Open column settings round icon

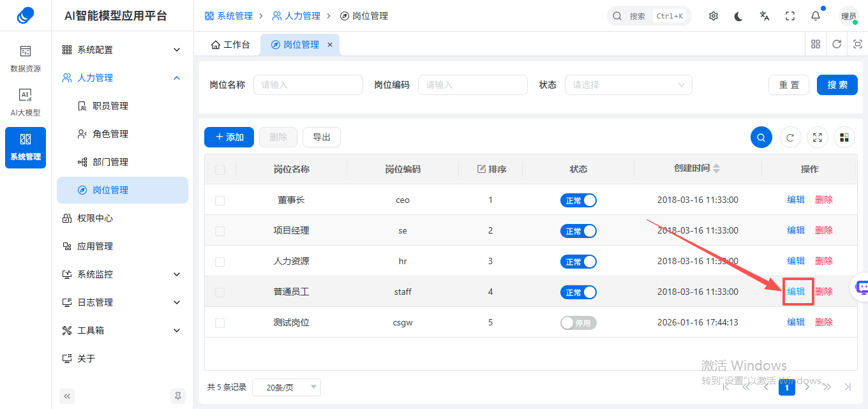tap(844, 137)
